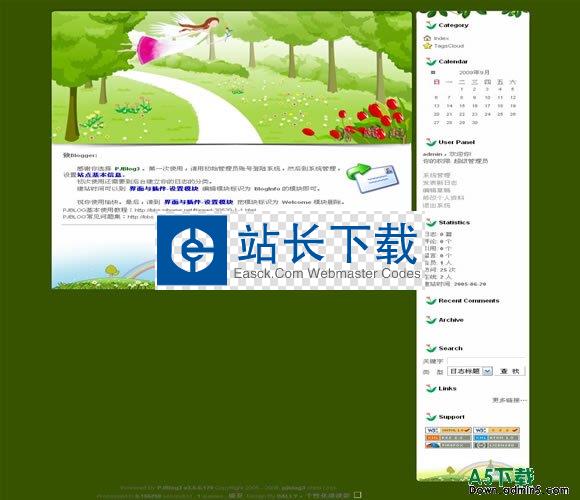Image resolution: width=580 pixels, height=500 pixels.
Task: Open the 更多链接 more links link
Action: pos(509,400)
